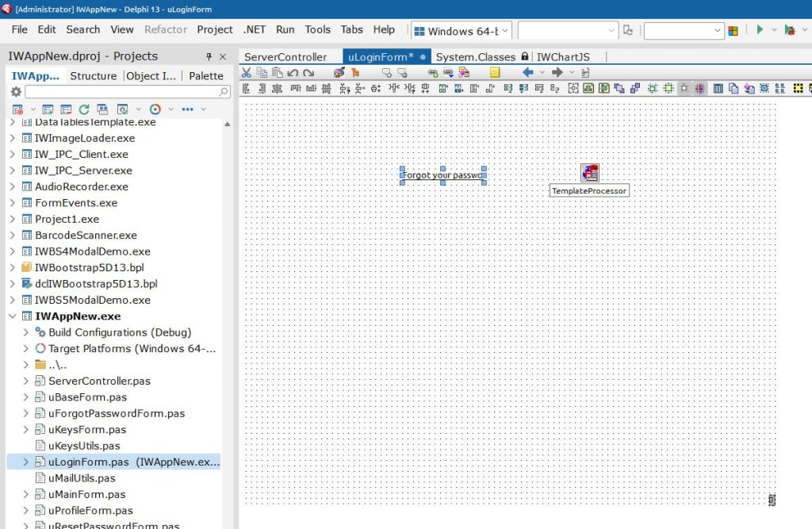Screen dimensions: 812x529
Task: Open the Tools menu
Action: pyautogui.click(x=317, y=29)
